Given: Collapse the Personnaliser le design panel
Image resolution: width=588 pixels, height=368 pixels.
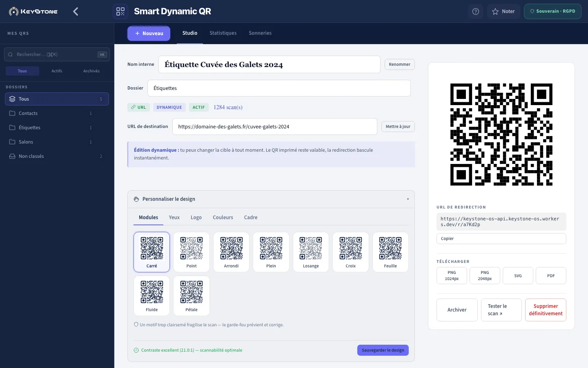Looking at the screenshot, I should click(x=408, y=199).
